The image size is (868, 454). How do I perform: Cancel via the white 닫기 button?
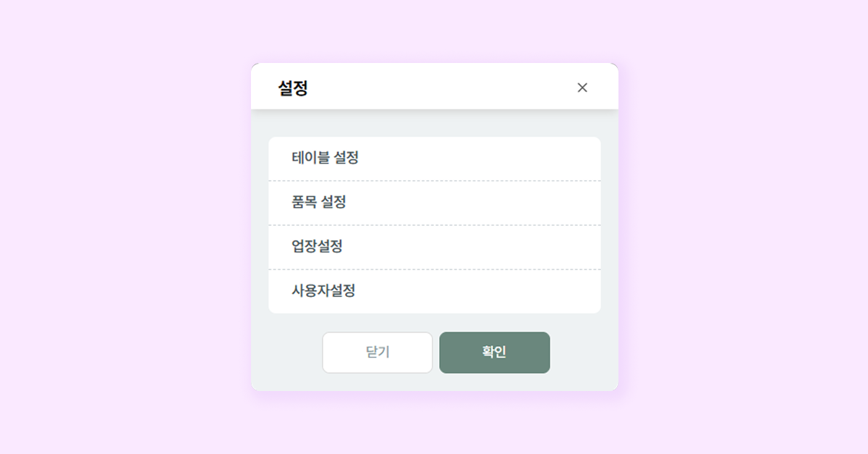377,353
